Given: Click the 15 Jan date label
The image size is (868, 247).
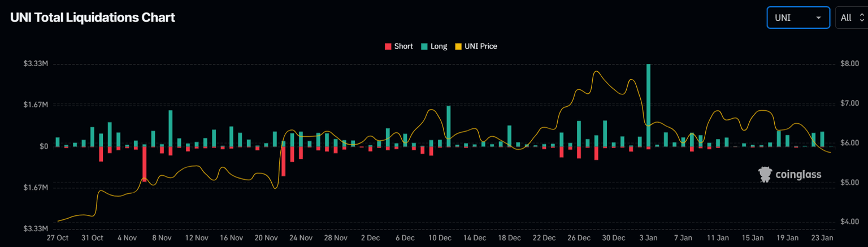Looking at the screenshot, I should (753, 238).
